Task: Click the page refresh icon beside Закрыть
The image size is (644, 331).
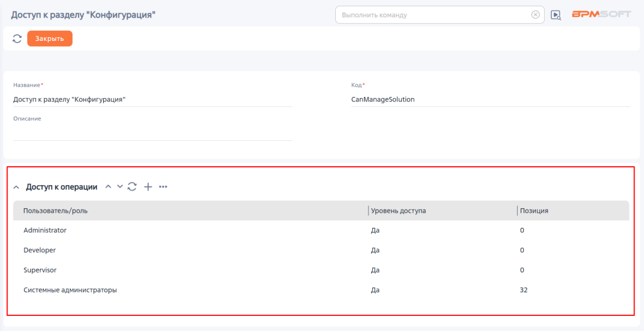Action: (17, 39)
